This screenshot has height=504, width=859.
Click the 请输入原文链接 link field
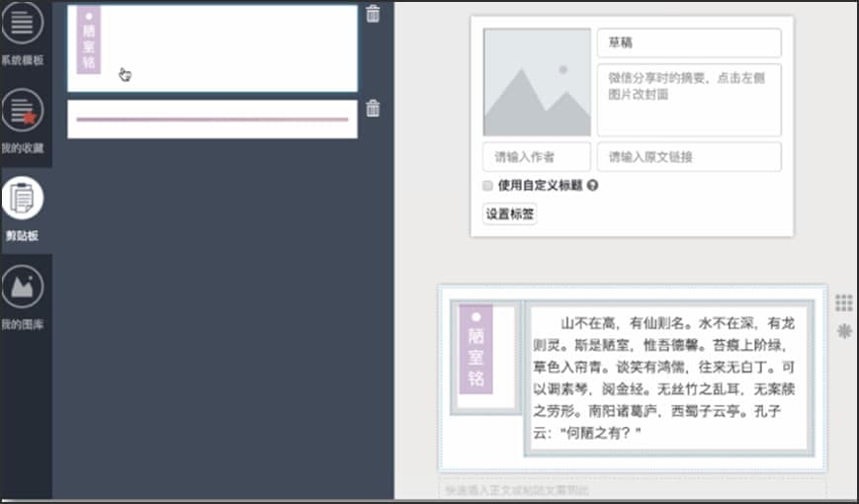coord(689,157)
